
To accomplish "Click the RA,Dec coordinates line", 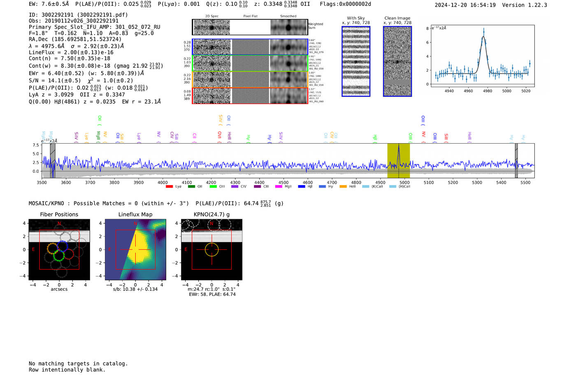I will [75, 39].
